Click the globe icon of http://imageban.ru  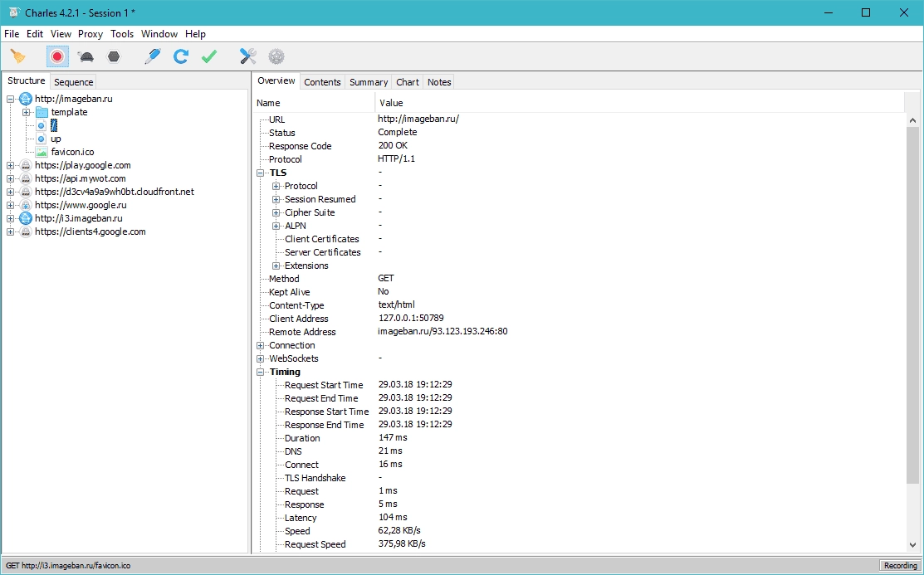pos(26,99)
